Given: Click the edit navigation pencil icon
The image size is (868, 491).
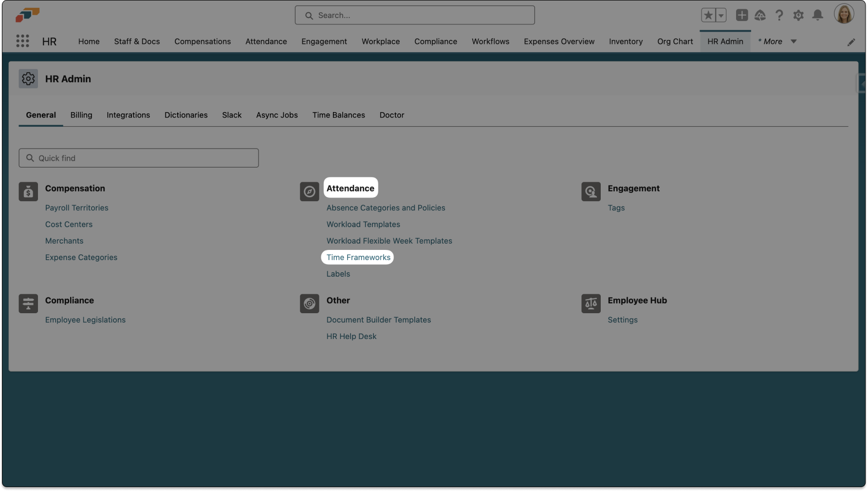Looking at the screenshot, I should coord(851,42).
